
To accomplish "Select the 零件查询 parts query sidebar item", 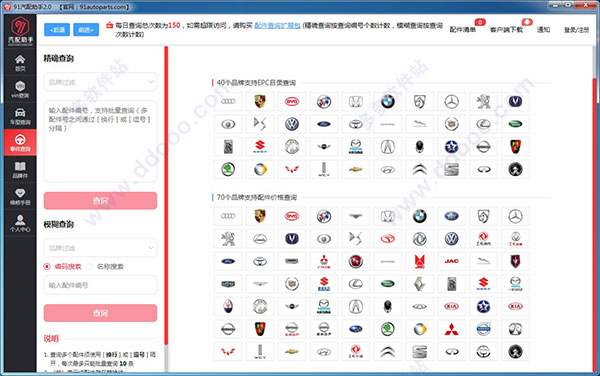I will [20, 143].
